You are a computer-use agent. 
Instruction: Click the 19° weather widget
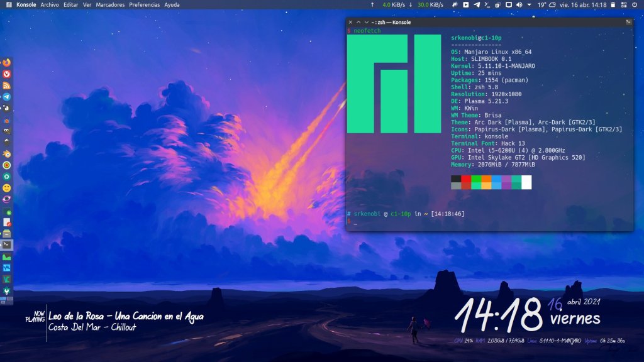coord(541,5)
